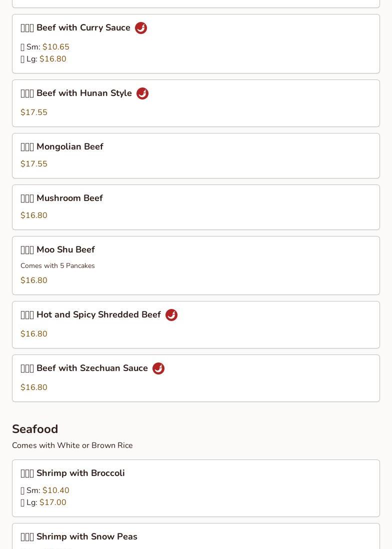Open the Mongolian Beef menu card
The image size is (392, 549).
point(196,156)
